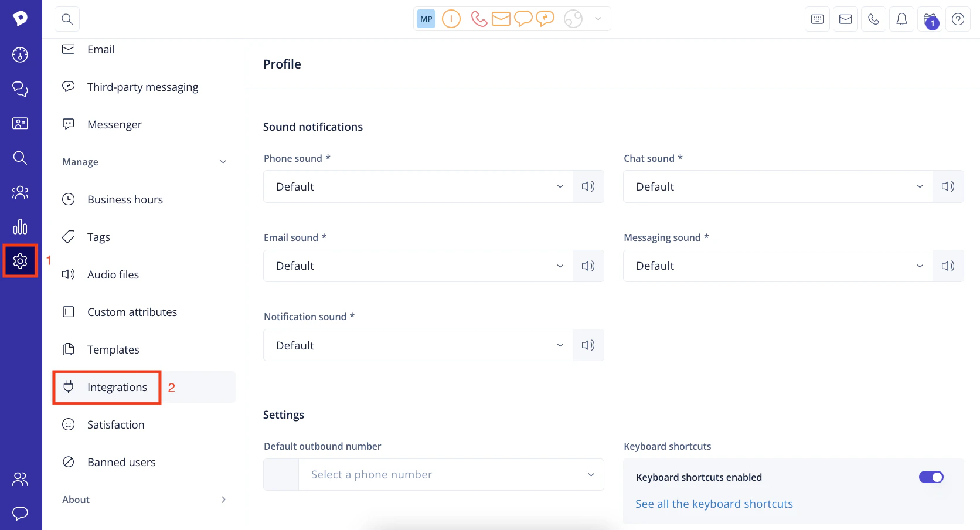Open Messenger menu item
This screenshot has height=530, width=980.
click(x=144, y=124)
